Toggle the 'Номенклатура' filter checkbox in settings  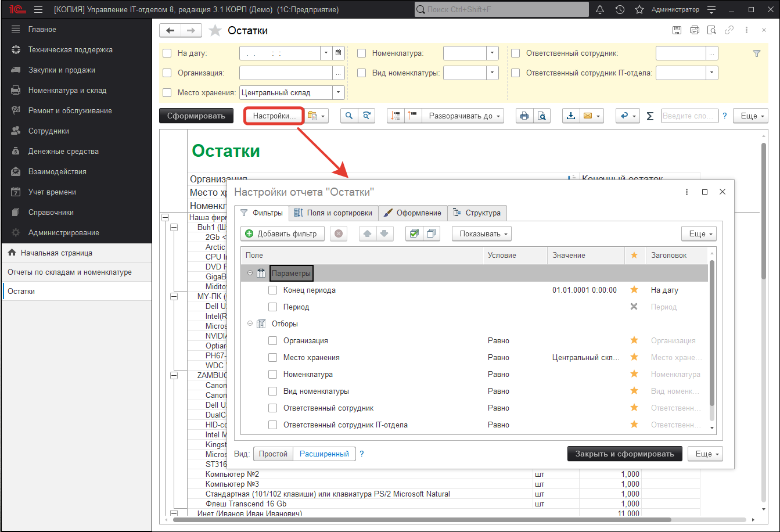click(x=272, y=374)
